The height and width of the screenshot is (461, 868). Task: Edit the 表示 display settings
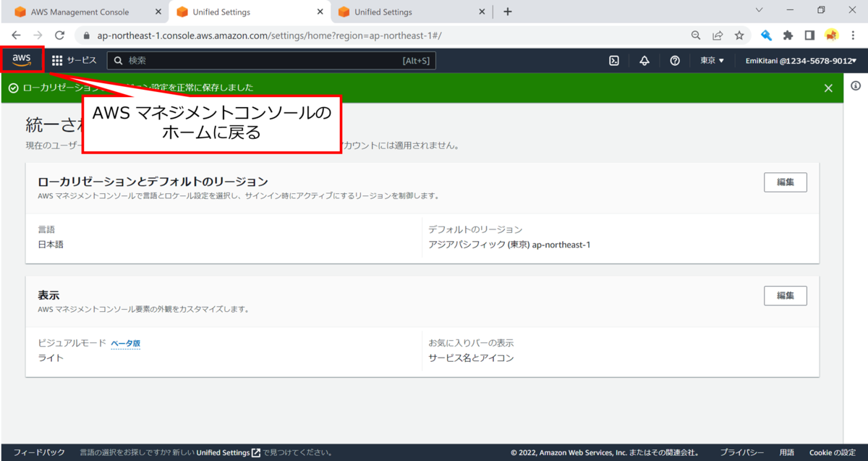pos(786,295)
